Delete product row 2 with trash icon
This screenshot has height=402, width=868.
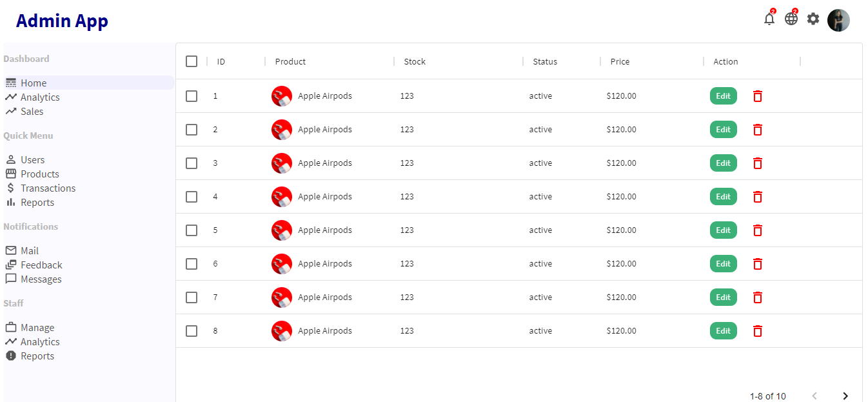[x=758, y=130]
